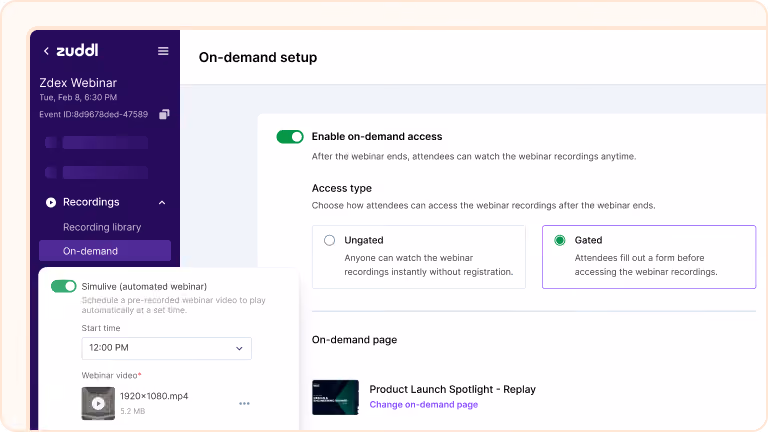This screenshot has height=432, width=768.
Task: Collapse the Recordings section chevron
Action: 162,202
